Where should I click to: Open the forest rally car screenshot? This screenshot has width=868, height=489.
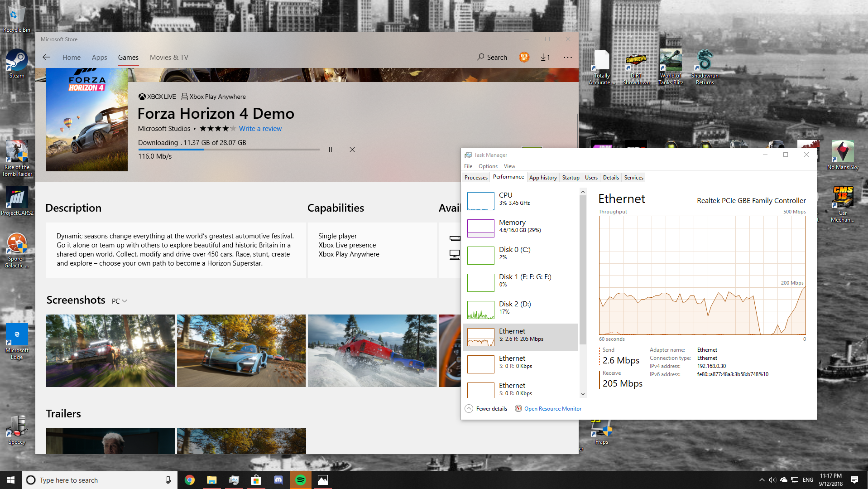(110, 351)
